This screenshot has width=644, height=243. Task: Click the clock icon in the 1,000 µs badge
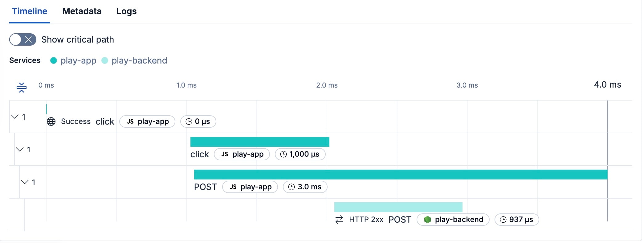tap(283, 154)
